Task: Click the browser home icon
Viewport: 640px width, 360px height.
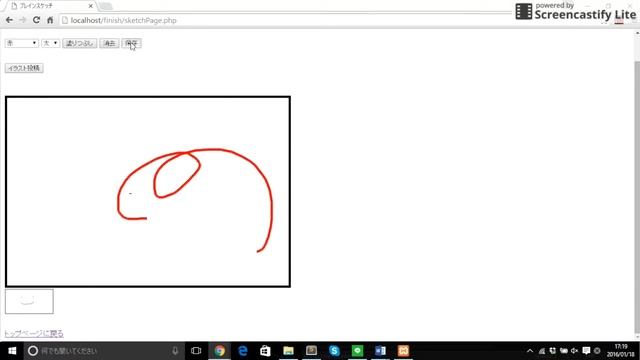Action: point(50,20)
